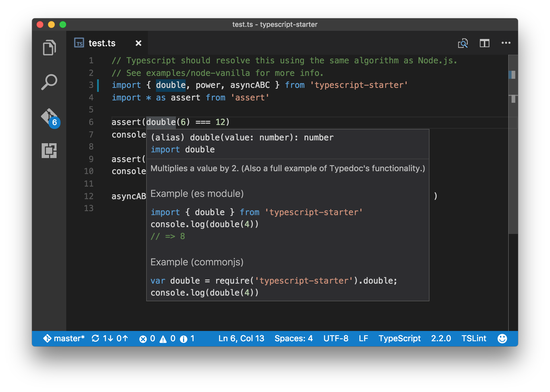Click the TS file icon on the tab
Viewport: 550px width, 392px height.
(x=79, y=43)
